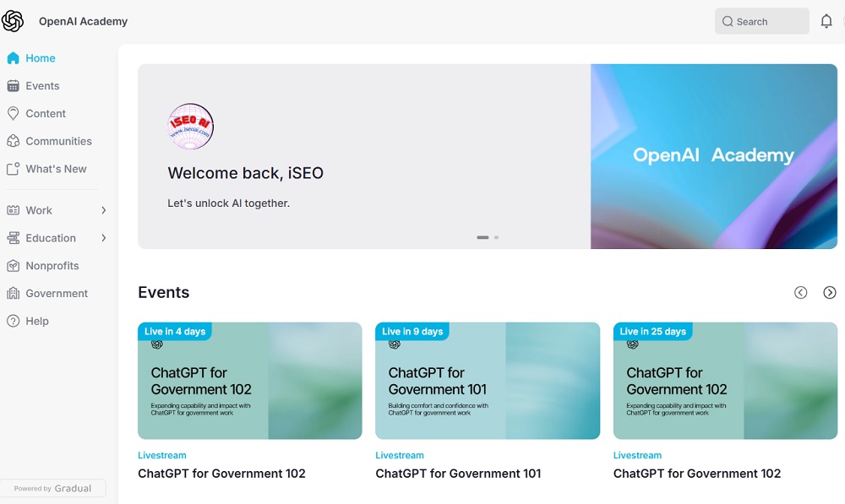
Task: Click the search magnifier icon
Action: tap(727, 21)
